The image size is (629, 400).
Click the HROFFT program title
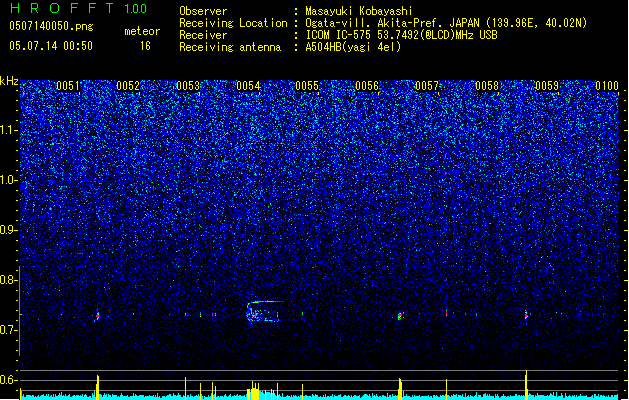(62, 8)
